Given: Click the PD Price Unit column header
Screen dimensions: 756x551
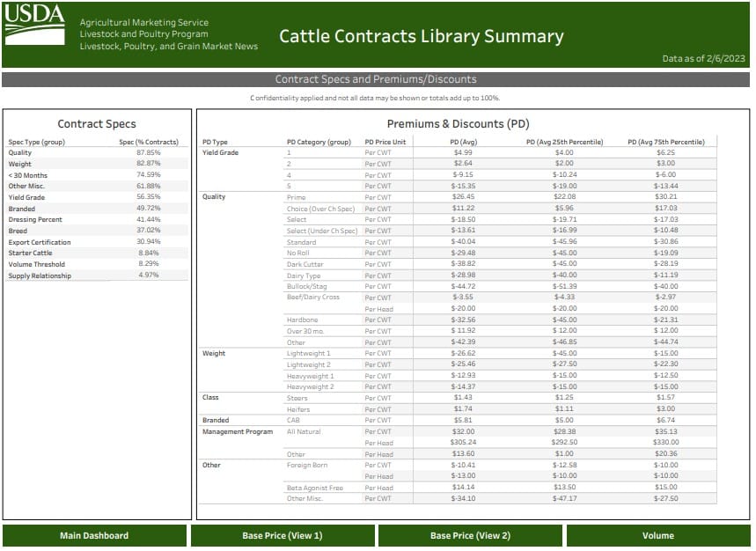Looking at the screenshot, I should pyautogui.click(x=385, y=141).
